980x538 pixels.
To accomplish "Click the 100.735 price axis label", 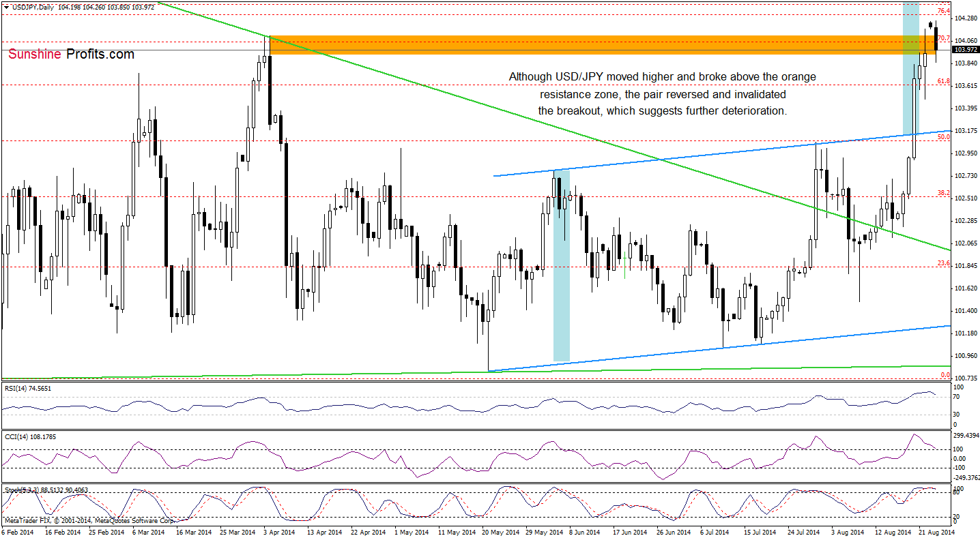I will click(965, 378).
